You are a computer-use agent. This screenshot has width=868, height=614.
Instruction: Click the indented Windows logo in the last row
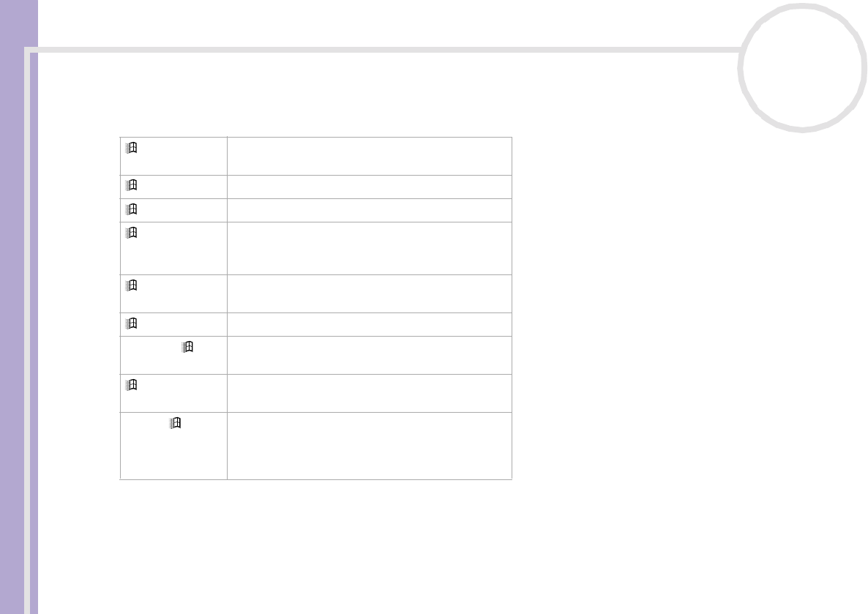tap(175, 424)
